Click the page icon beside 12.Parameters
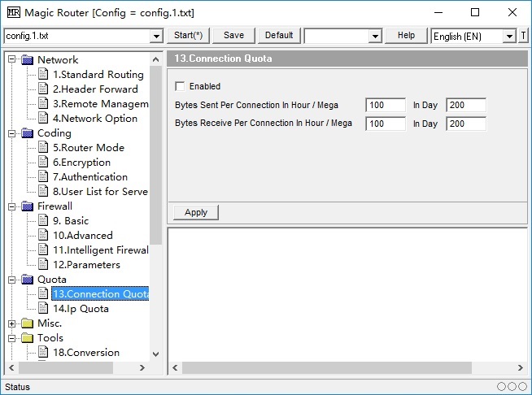Screen dimensions: 532x395 point(43,264)
